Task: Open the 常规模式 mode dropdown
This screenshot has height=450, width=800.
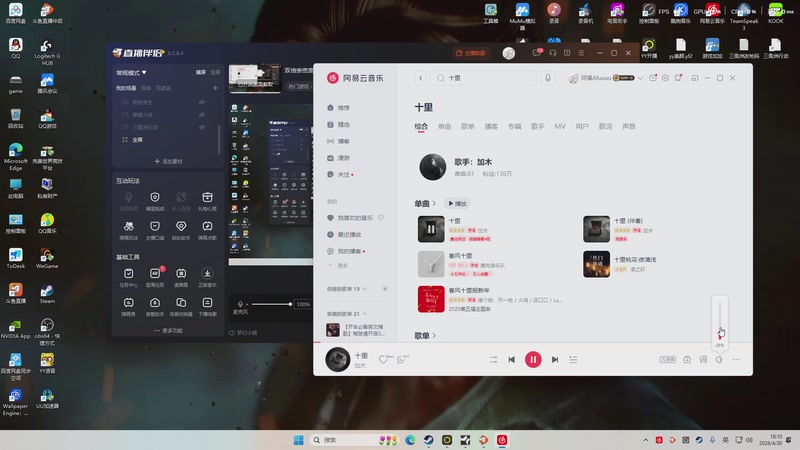Action: (x=131, y=72)
